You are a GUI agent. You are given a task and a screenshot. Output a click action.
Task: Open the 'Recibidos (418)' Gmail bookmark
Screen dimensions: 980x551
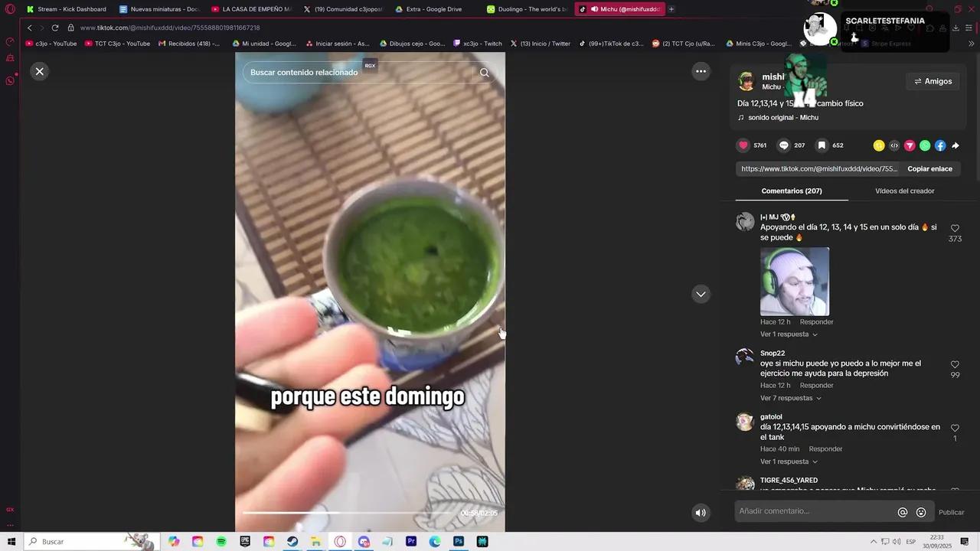click(188, 44)
